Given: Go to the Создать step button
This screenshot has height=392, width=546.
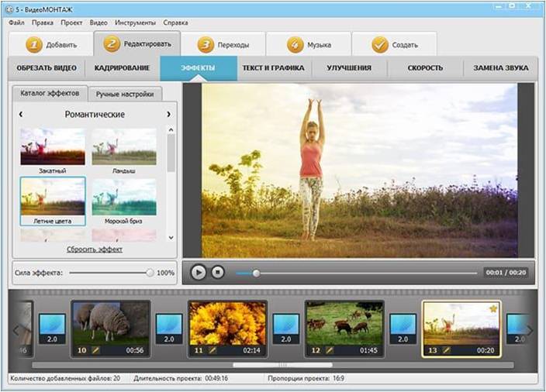Looking at the screenshot, I should pos(394,44).
